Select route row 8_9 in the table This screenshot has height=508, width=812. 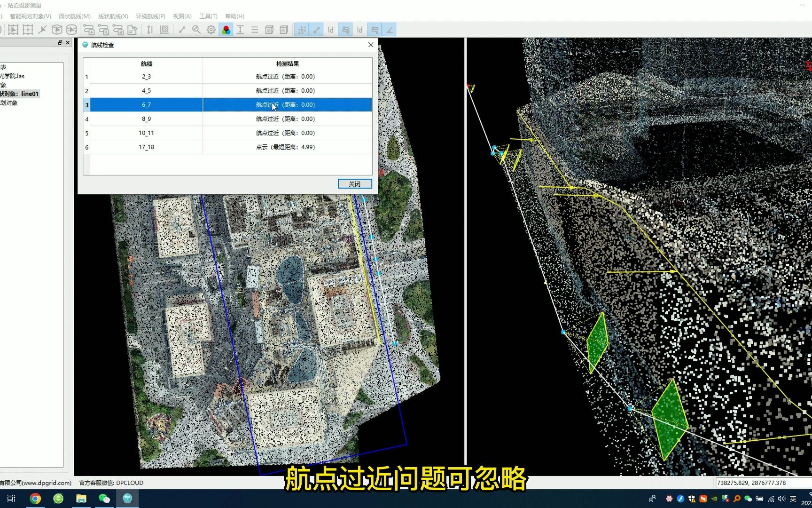[231, 119]
